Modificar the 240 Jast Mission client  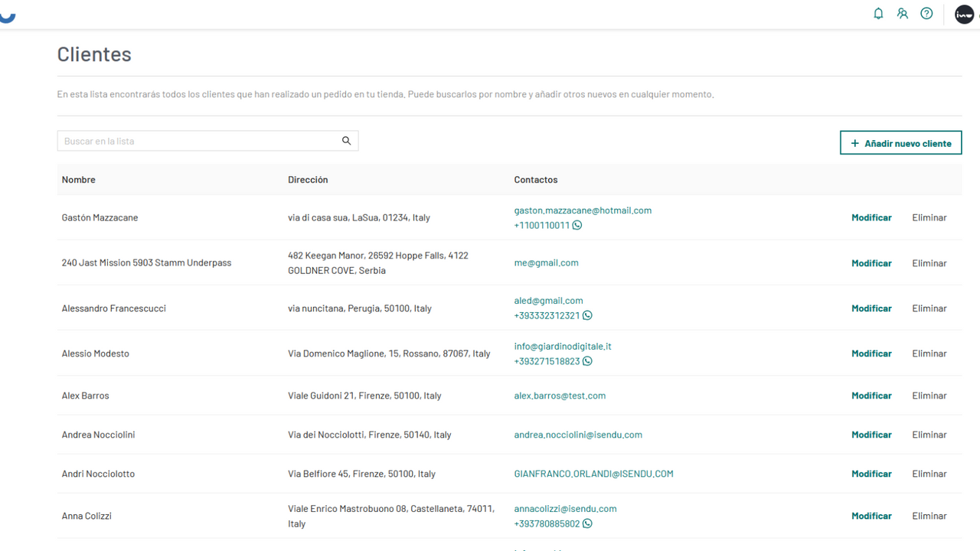(x=871, y=263)
